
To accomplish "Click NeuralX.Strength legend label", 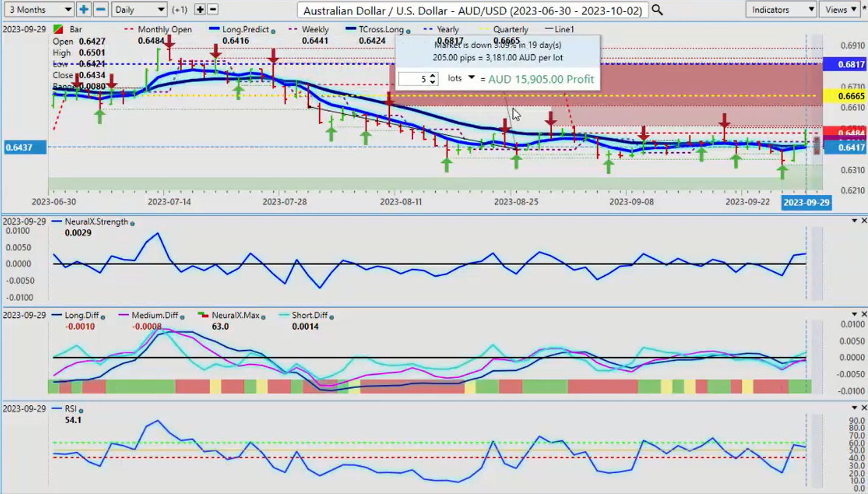I will (x=96, y=222).
